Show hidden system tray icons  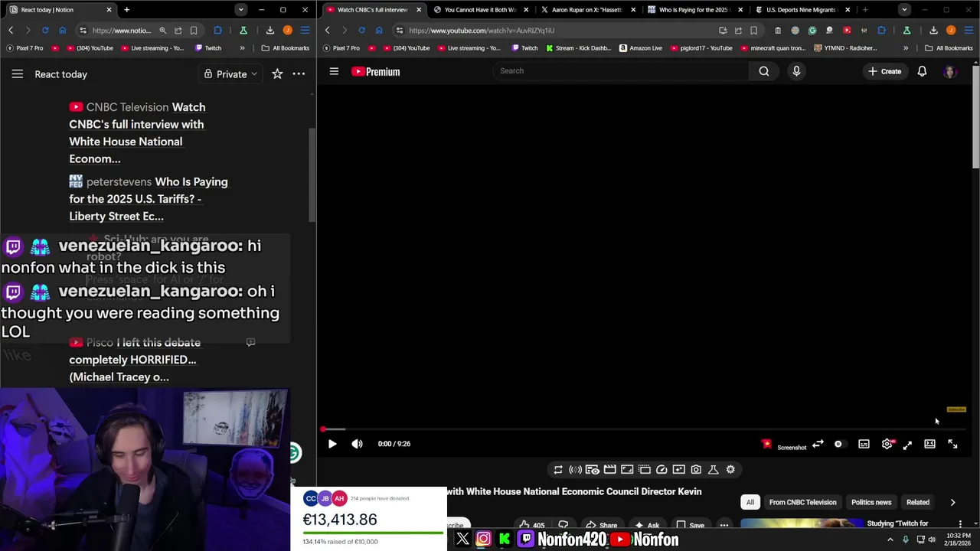890,540
